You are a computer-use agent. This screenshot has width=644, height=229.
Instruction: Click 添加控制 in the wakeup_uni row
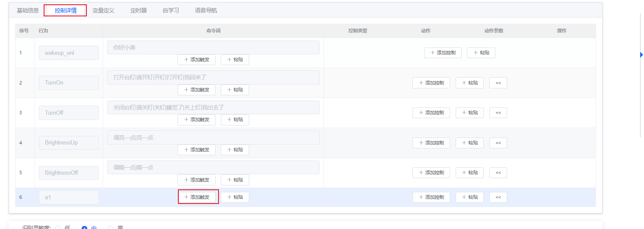[x=443, y=53]
